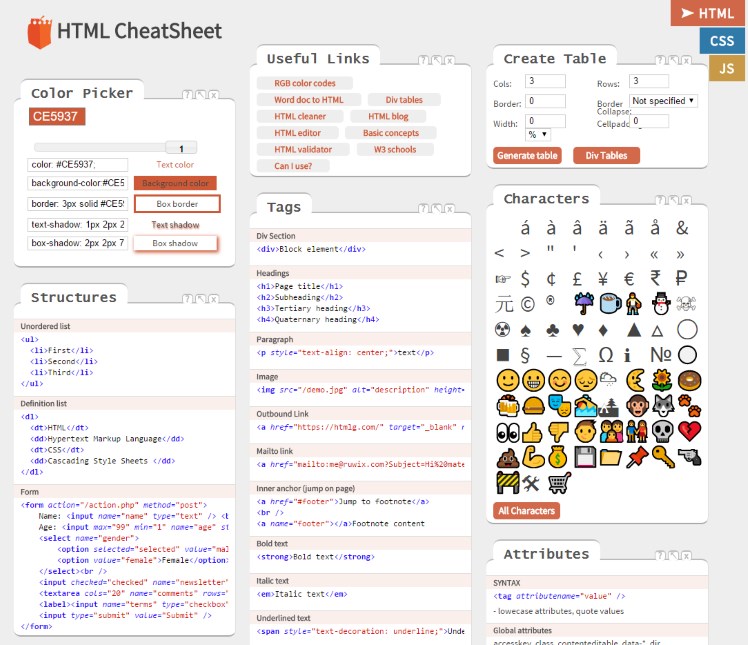Viewport: 748px width, 645px height.
Task: Insert the grey skull emoji
Action: (x=663, y=432)
